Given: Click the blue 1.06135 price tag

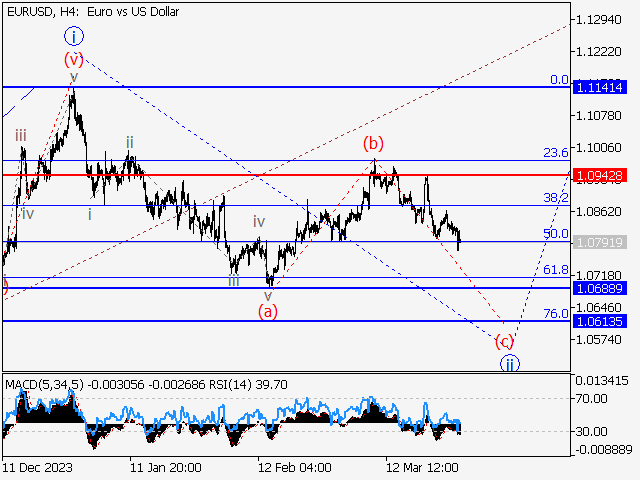Looking at the screenshot, I should pyautogui.click(x=600, y=322).
